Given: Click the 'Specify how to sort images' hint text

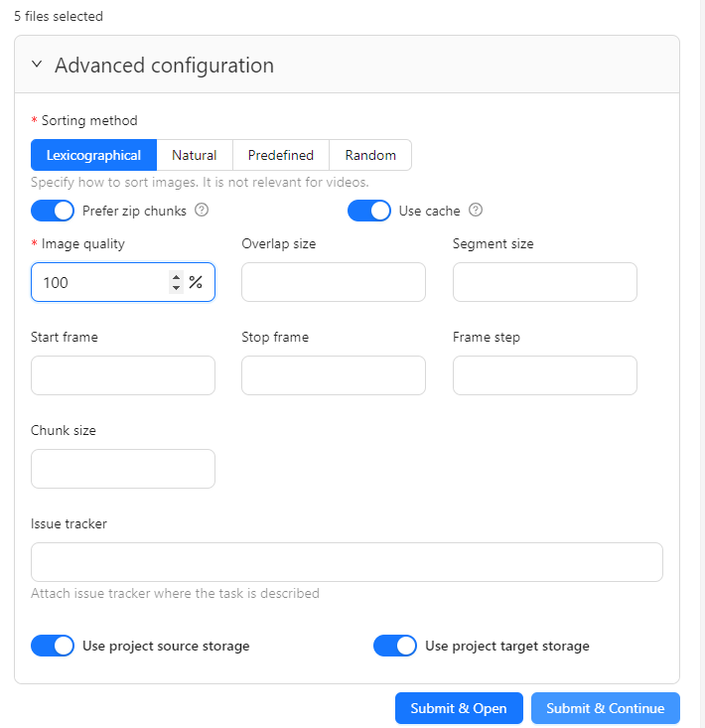Looking at the screenshot, I should pos(200,182).
